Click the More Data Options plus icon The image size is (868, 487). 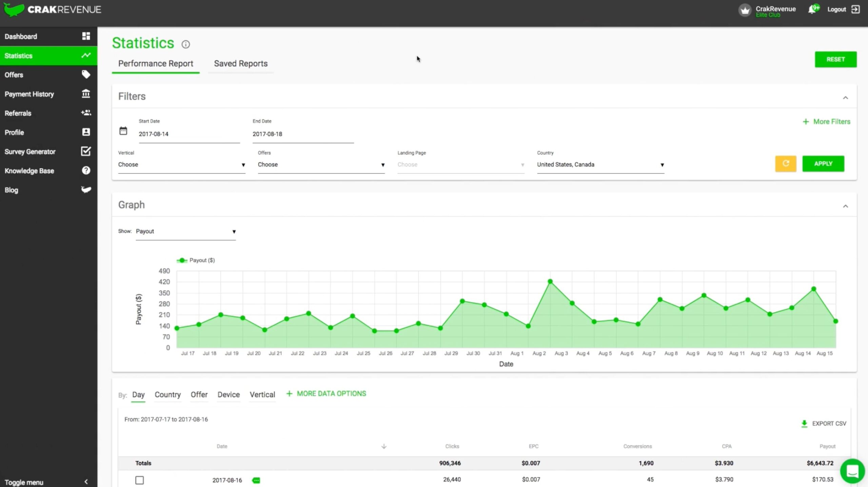[x=289, y=393]
